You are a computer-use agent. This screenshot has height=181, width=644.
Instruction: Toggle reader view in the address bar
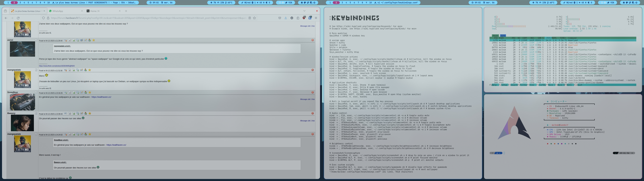click(x=250, y=18)
